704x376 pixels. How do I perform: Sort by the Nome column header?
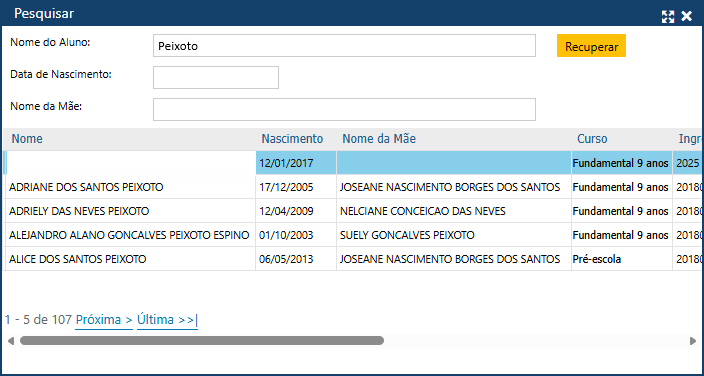27,139
